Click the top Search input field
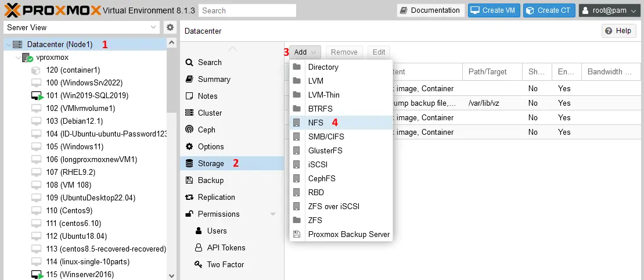The height and width of the screenshot is (280, 644). 247,10
